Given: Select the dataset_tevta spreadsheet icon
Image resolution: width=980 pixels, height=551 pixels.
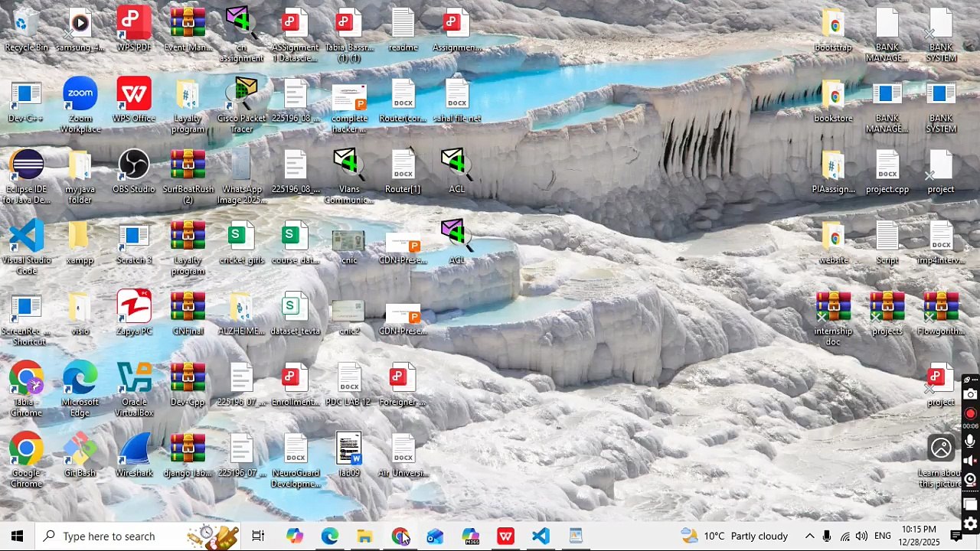Looking at the screenshot, I should point(295,315).
